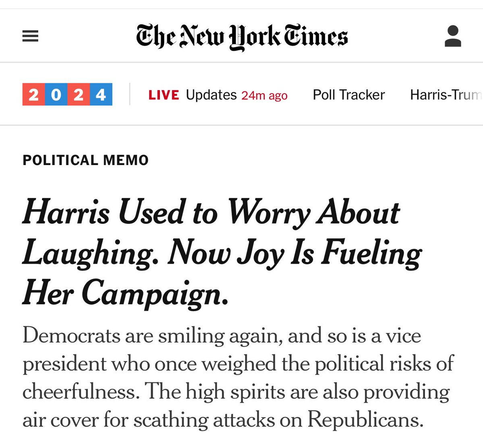
Task: Click the second red "2" election tile
Action: point(79,95)
